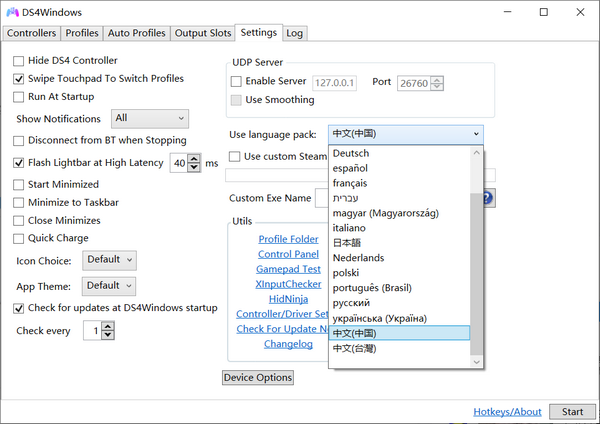Open the Log tab
600x424 pixels.
pyautogui.click(x=294, y=33)
